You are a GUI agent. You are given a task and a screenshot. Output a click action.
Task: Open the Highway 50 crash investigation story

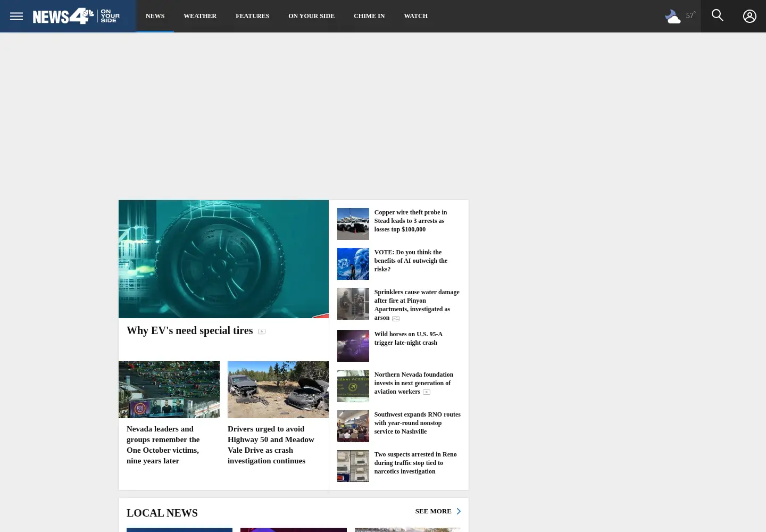pos(271,445)
